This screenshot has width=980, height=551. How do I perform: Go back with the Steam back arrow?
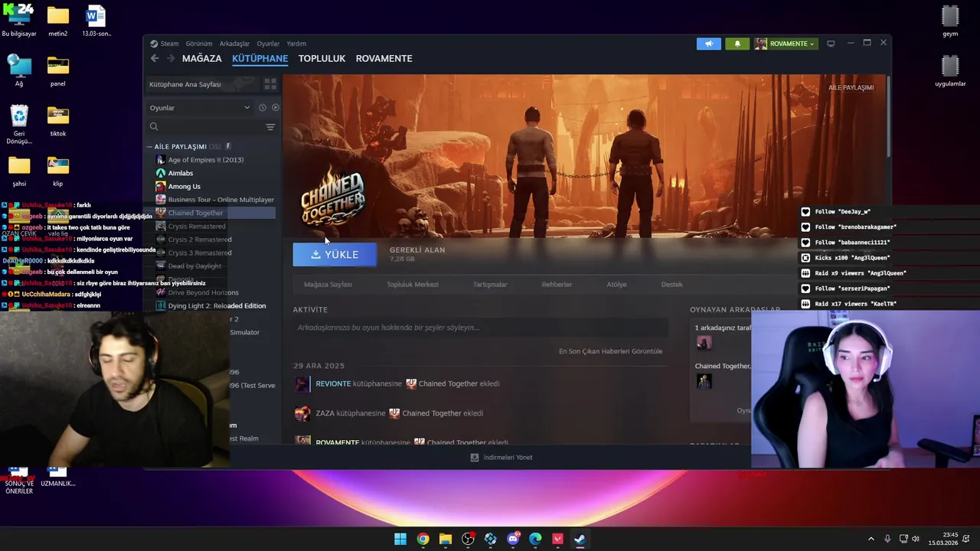pos(155,58)
